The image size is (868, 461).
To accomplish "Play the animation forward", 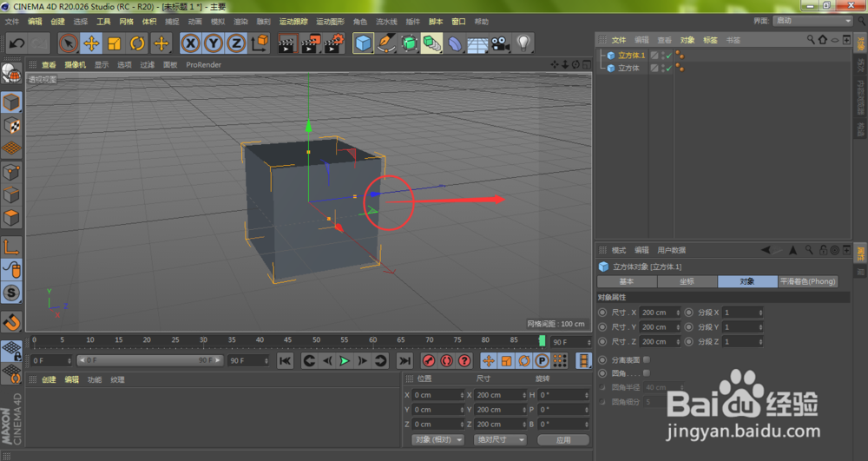I will click(x=345, y=361).
